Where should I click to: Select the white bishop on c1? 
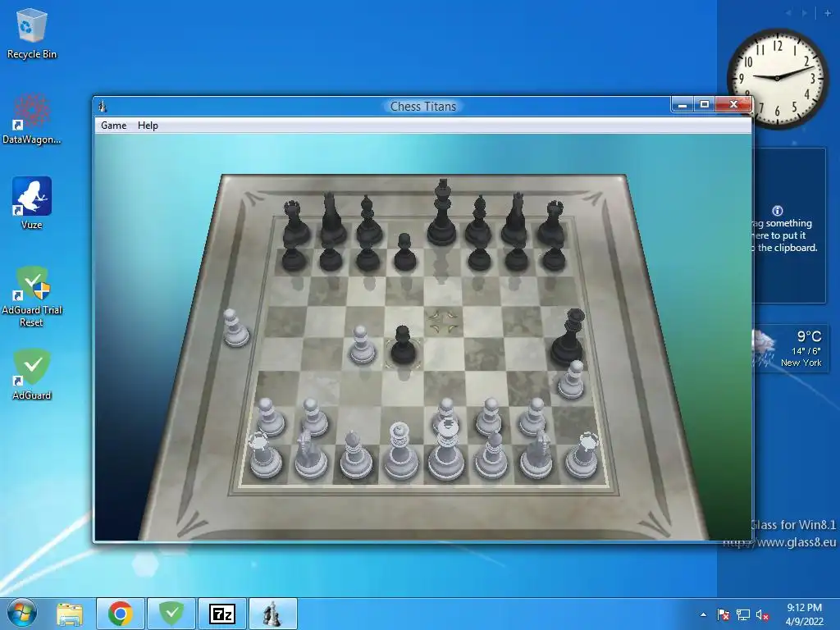(x=356, y=455)
